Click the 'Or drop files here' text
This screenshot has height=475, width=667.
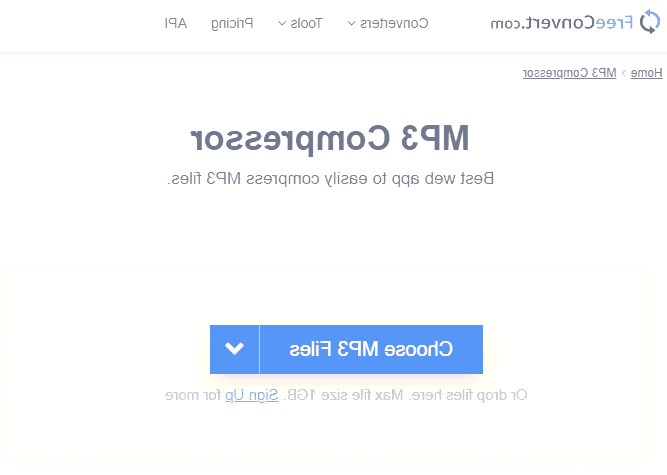click(x=468, y=395)
